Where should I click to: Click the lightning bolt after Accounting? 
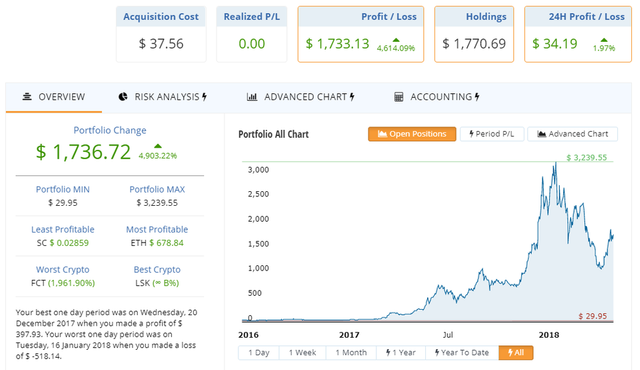[x=477, y=97]
